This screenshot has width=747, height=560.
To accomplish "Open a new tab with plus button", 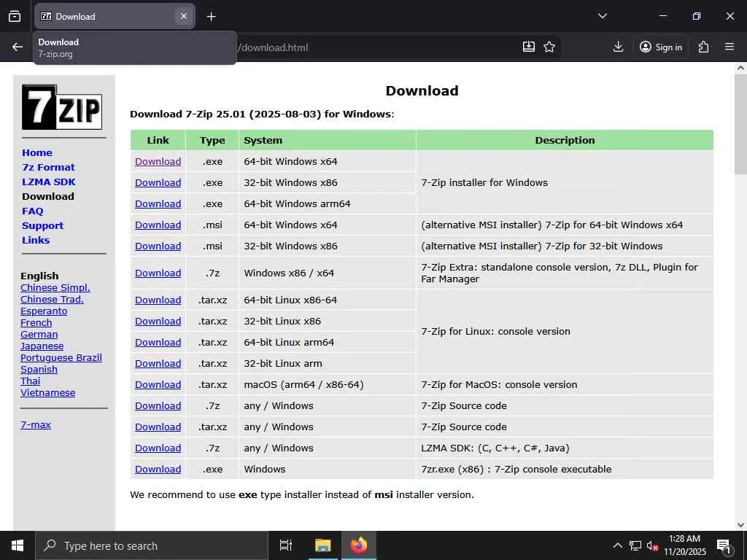I will pyautogui.click(x=211, y=17).
